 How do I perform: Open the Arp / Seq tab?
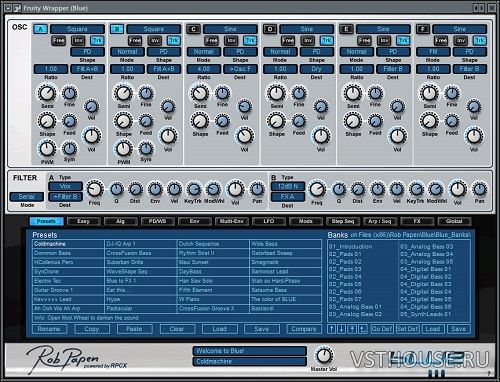(x=380, y=221)
